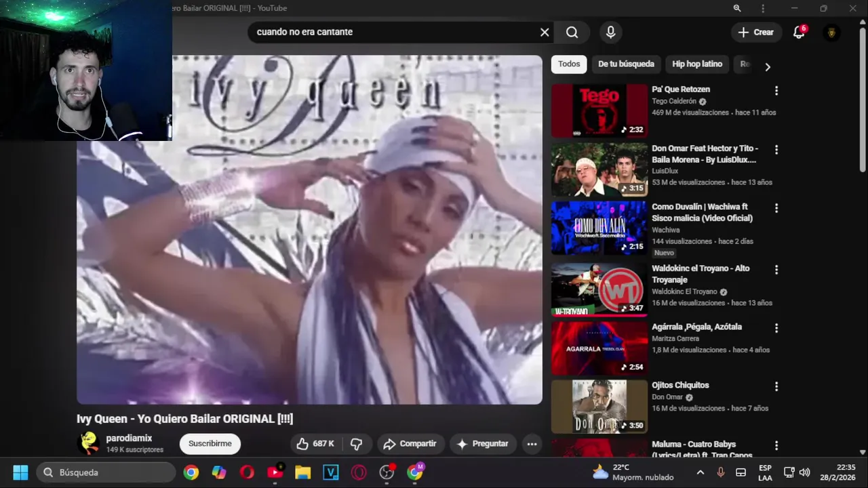Open the parodiamix channel name

[129, 439]
